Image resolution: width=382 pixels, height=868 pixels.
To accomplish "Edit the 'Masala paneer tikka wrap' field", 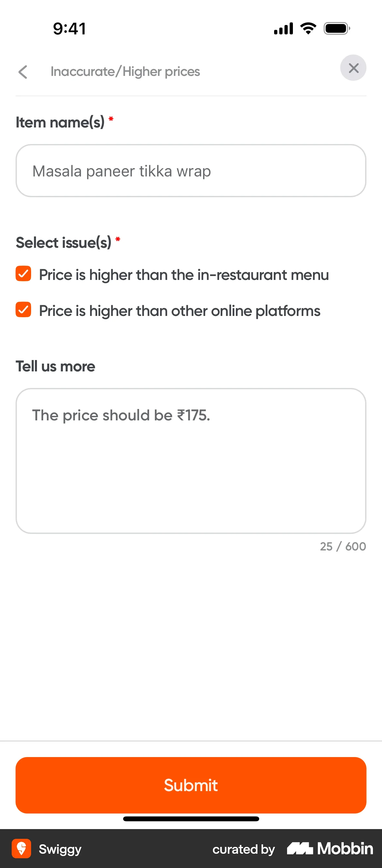I will pyautogui.click(x=191, y=171).
